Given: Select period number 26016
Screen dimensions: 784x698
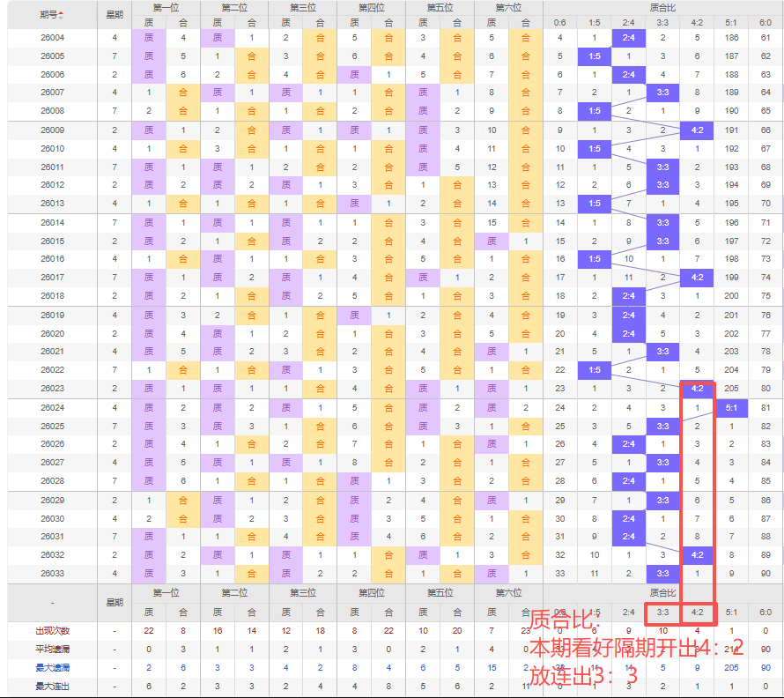Looking at the screenshot, I should [53, 259].
